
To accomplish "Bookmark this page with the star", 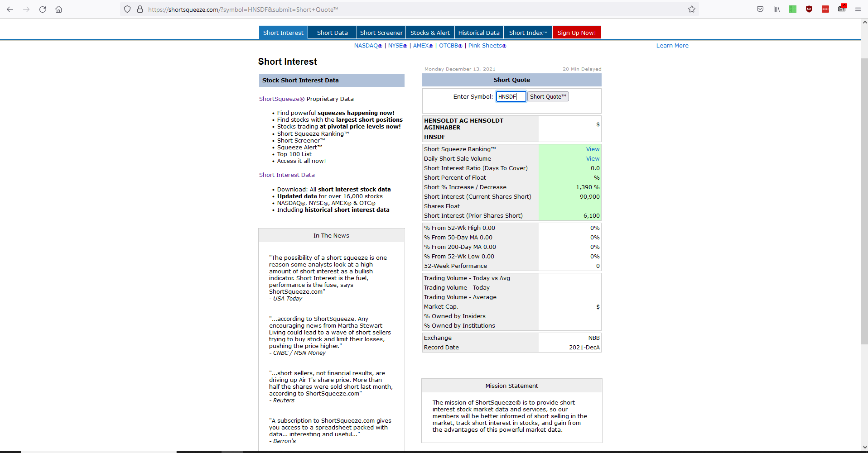I will 692,9.
